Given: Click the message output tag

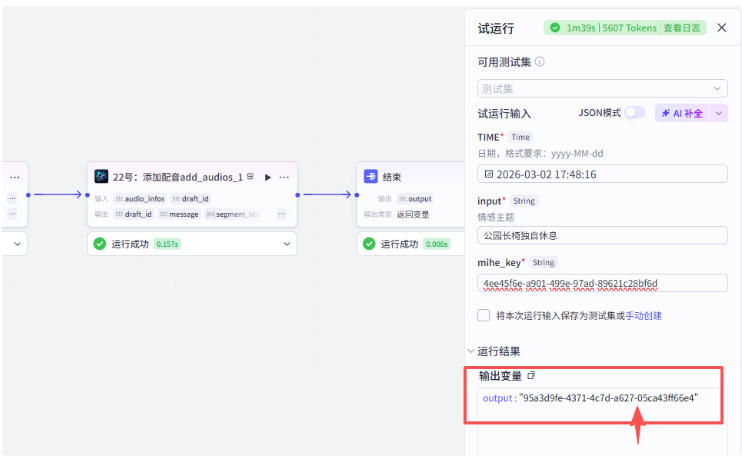Looking at the screenshot, I should 179,214.
